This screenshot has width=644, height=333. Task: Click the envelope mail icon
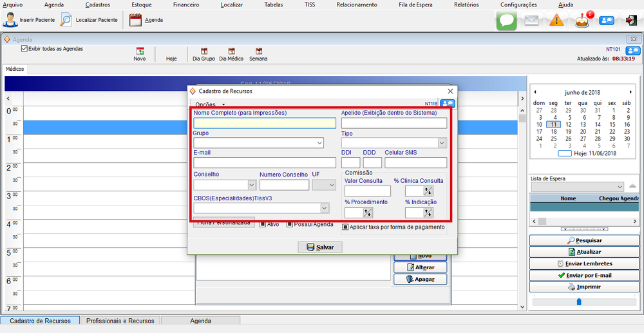(531, 20)
